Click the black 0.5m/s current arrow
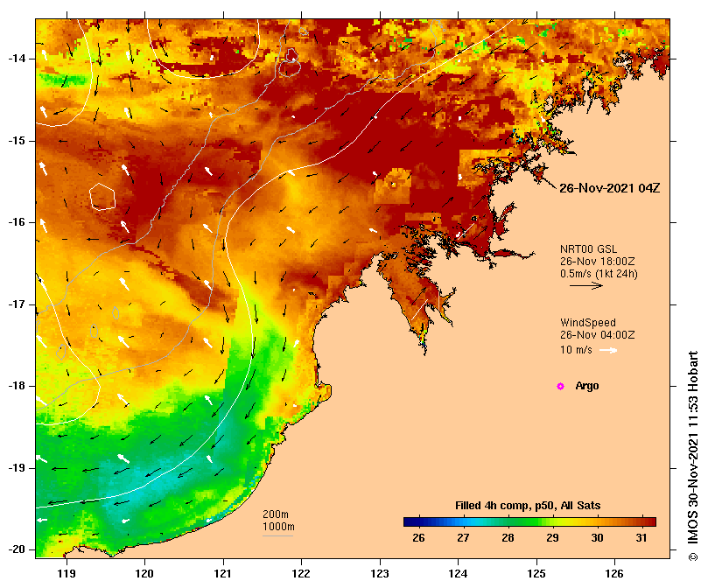The height and width of the screenshot is (588, 708). (x=586, y=285)
